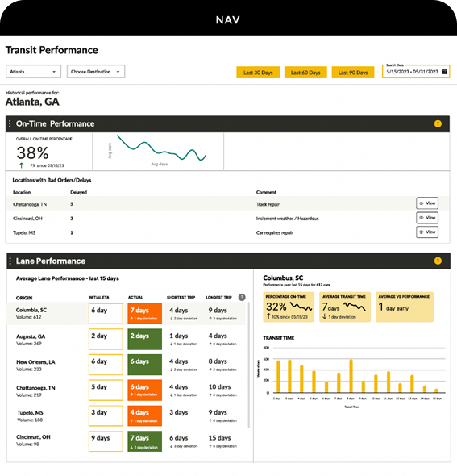
Task: Click Cincinnati, OH 15 days longest trip
Action: tap(219, 438)
